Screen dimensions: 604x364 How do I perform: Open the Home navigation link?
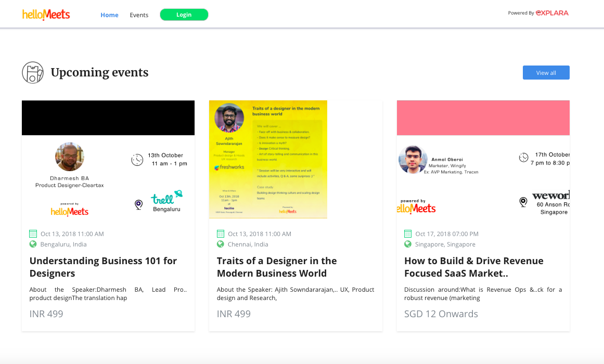[109, 15]
